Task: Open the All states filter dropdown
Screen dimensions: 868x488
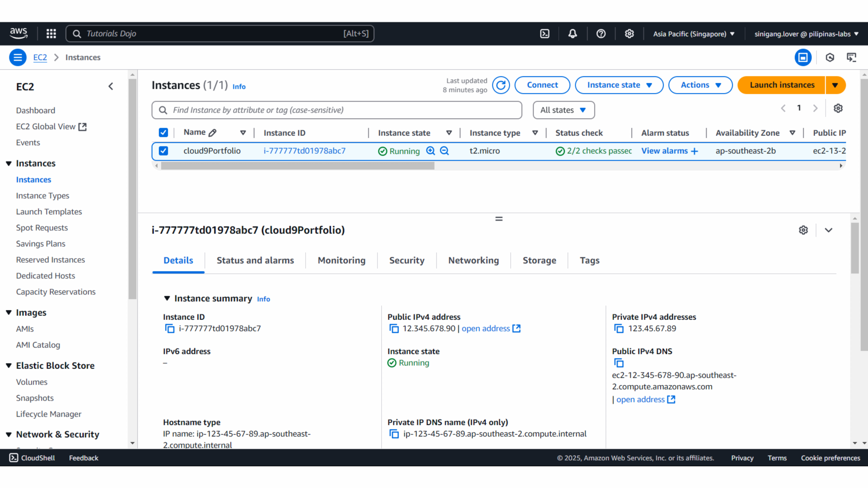Action: click(x=564, y=110)
